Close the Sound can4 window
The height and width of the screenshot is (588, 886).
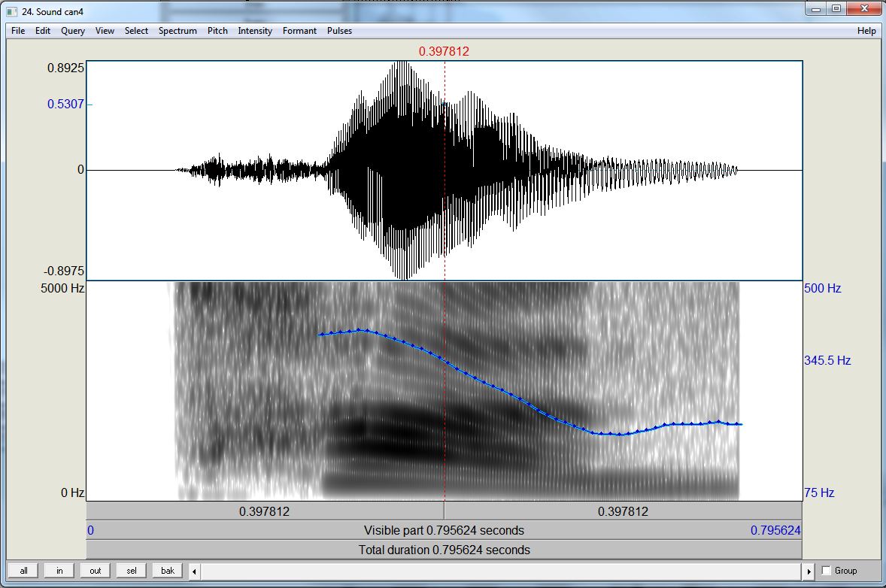pyautogui.click(x=864, y=8)
